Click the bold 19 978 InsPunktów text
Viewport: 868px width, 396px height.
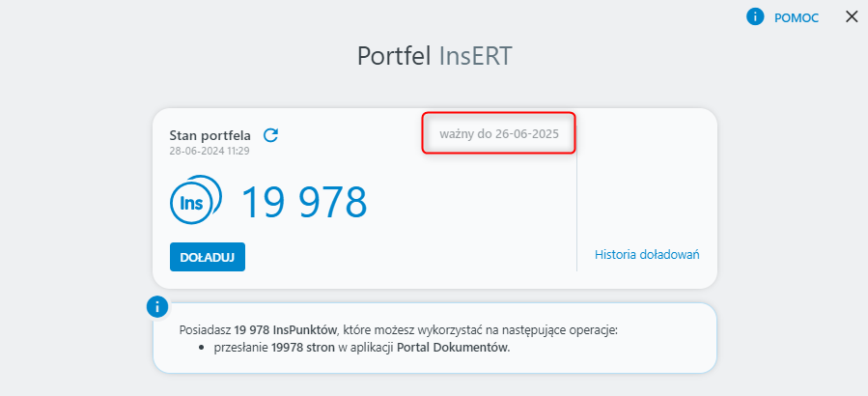[x=285, y=330]
